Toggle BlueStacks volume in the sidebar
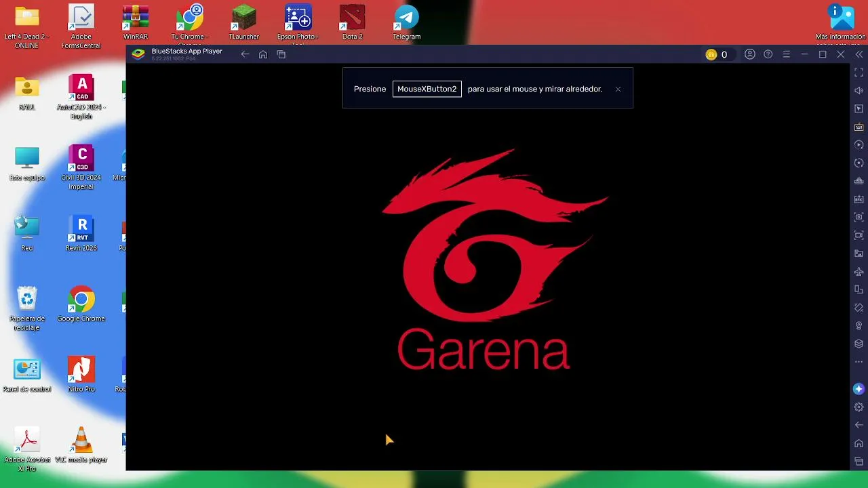Screen dimensions: 868x488 [859, 90]
